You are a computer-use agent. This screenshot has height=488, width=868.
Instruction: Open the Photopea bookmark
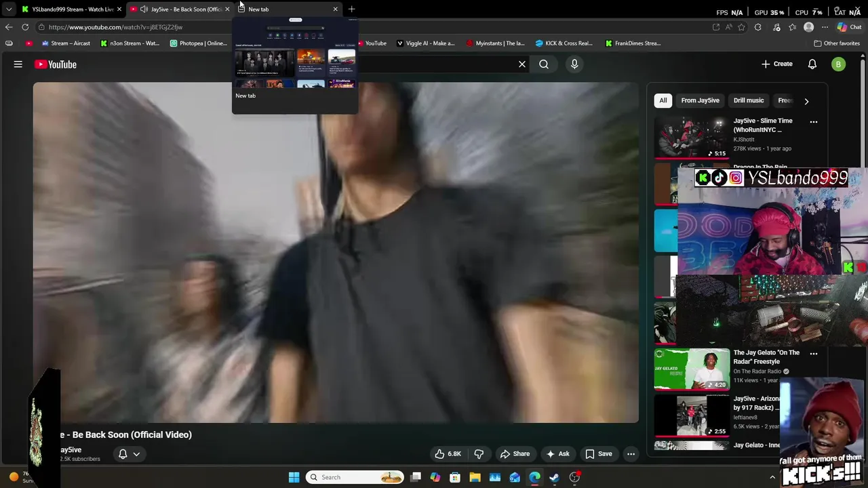[199, 43]
